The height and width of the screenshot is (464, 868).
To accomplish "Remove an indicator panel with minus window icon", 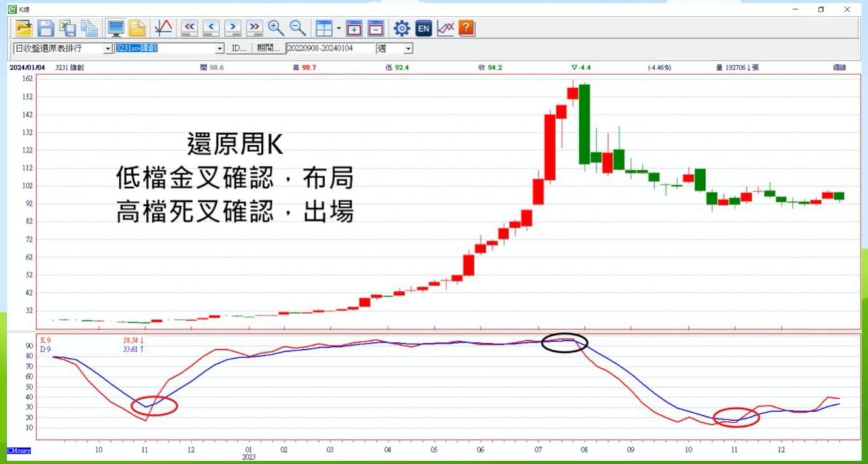I will [x=375, y=28].
